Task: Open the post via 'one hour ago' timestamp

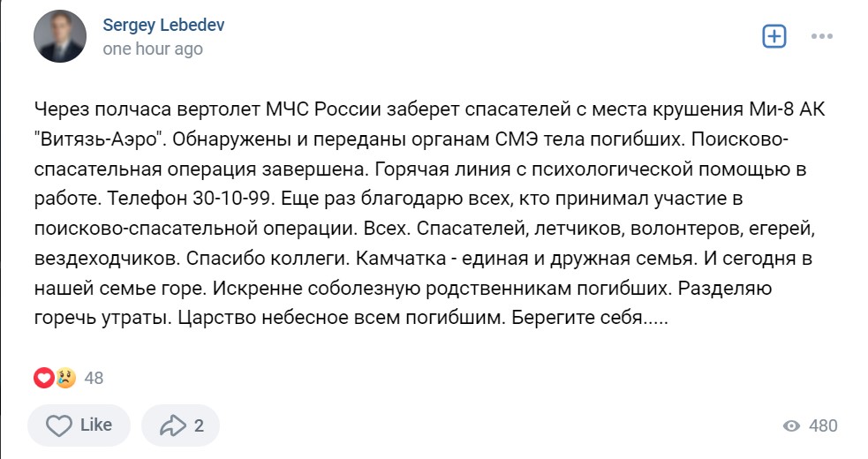Action: tap(153, 49)
